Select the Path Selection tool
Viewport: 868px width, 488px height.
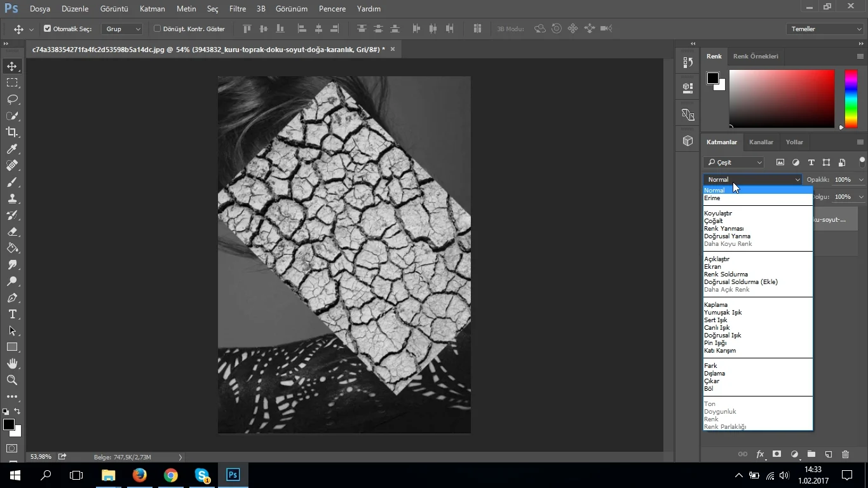pyautogui.click(x=12, y=330)
